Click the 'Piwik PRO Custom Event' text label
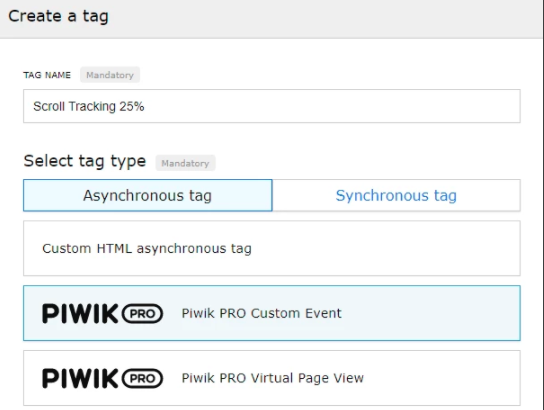The image size is (544, 410). tap(262, 313)
